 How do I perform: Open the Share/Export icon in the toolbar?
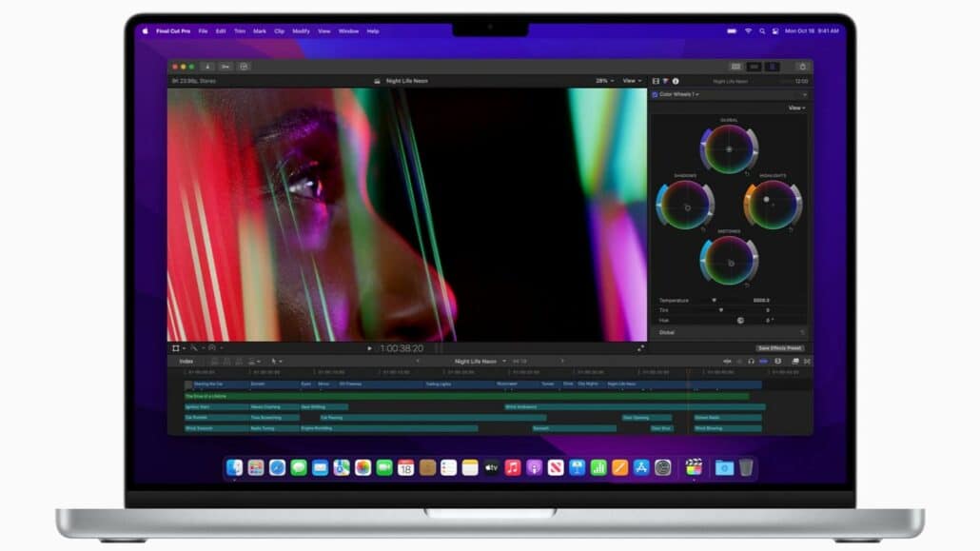pos(802,67)
